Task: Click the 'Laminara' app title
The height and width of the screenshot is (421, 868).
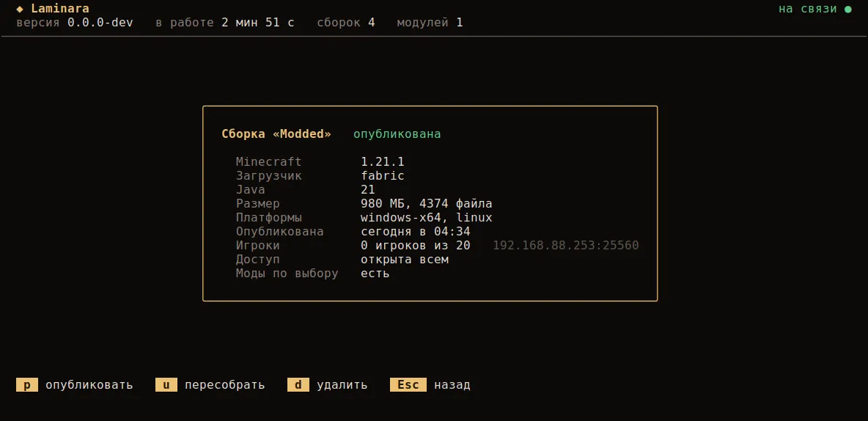Action: [60, 9]
